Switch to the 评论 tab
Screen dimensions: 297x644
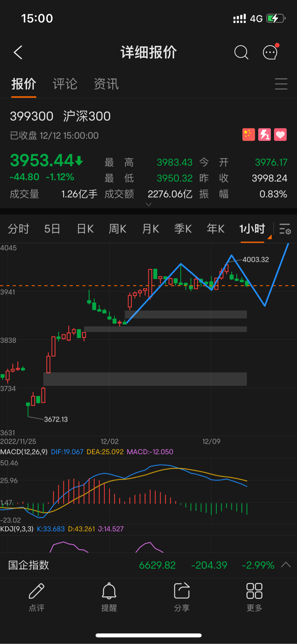click(65, 84)
